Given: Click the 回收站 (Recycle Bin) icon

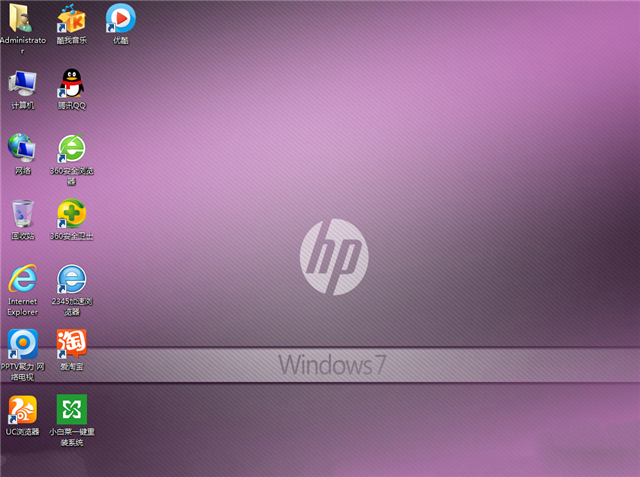Looking at the screenshot, I should coord(22,213).
